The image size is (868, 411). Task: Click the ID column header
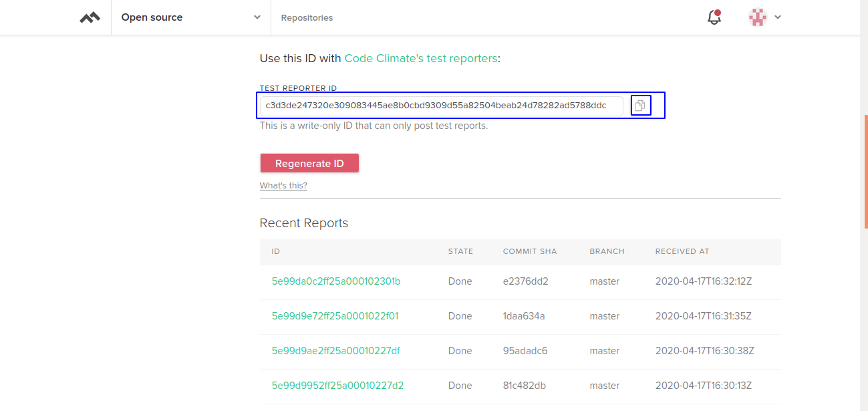[276, 252]
